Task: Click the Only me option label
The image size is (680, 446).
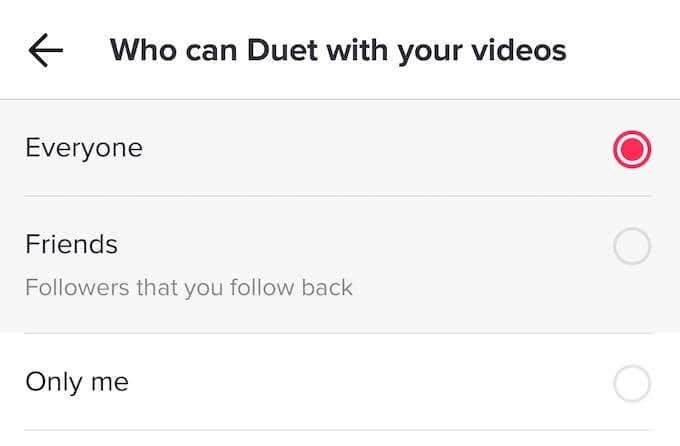Action: pos(77,382)
